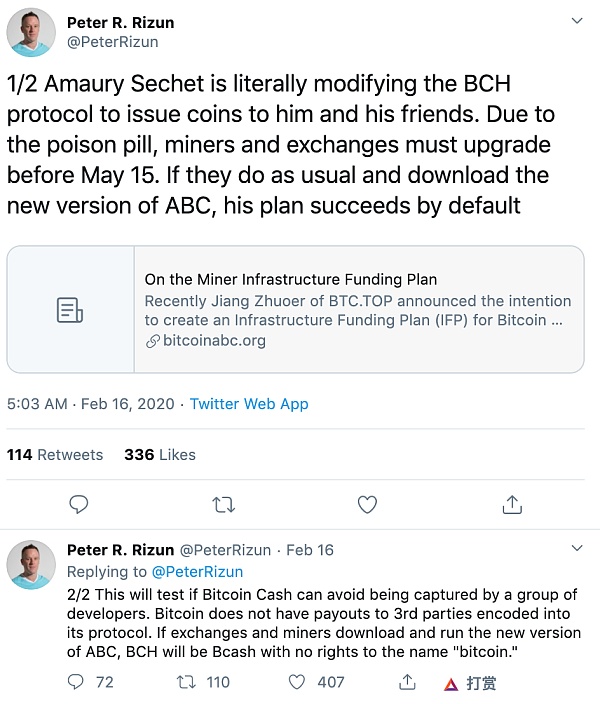The image size is (600, 704).
Task: Click the Twitter Web App link
Action: point(249,404)
